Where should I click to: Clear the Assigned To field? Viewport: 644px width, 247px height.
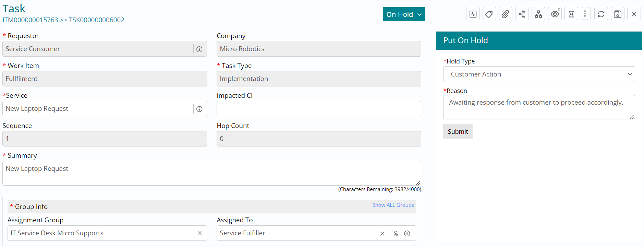(382, 234)
